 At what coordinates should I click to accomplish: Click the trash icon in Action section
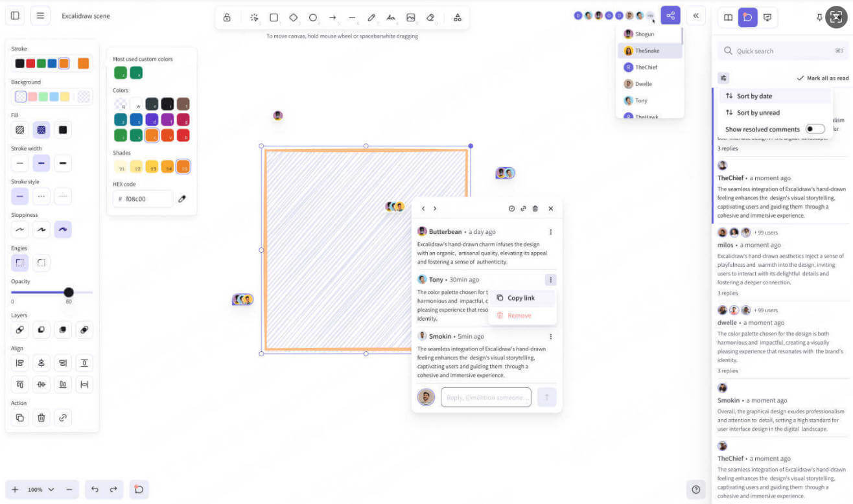[x=41, y=418]
